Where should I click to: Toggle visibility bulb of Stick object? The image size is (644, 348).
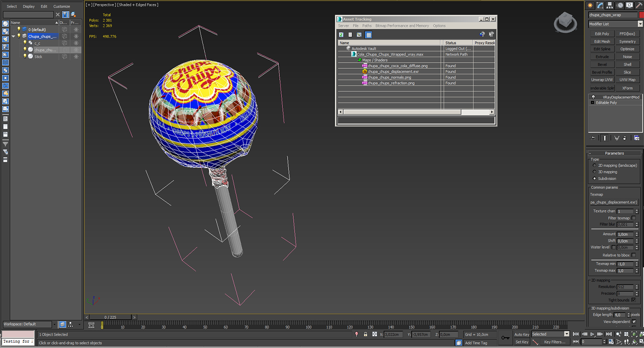25,56
